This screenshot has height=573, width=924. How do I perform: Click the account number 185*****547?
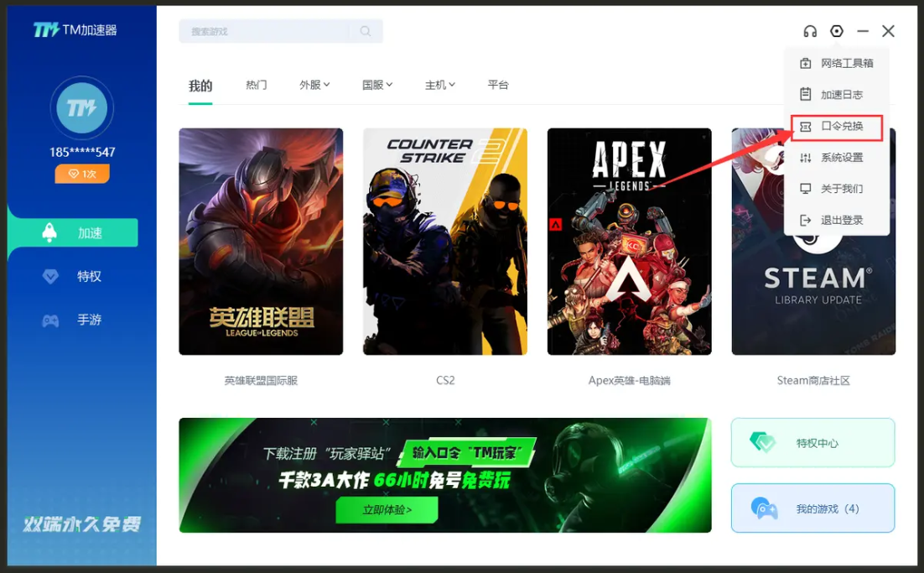click(x=82, y=152)
